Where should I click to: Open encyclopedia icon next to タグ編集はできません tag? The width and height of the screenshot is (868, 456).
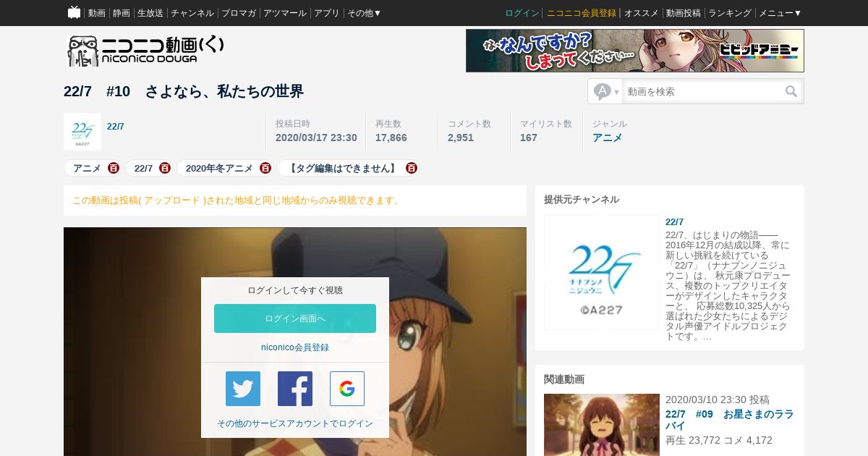(x=412, y=168)
